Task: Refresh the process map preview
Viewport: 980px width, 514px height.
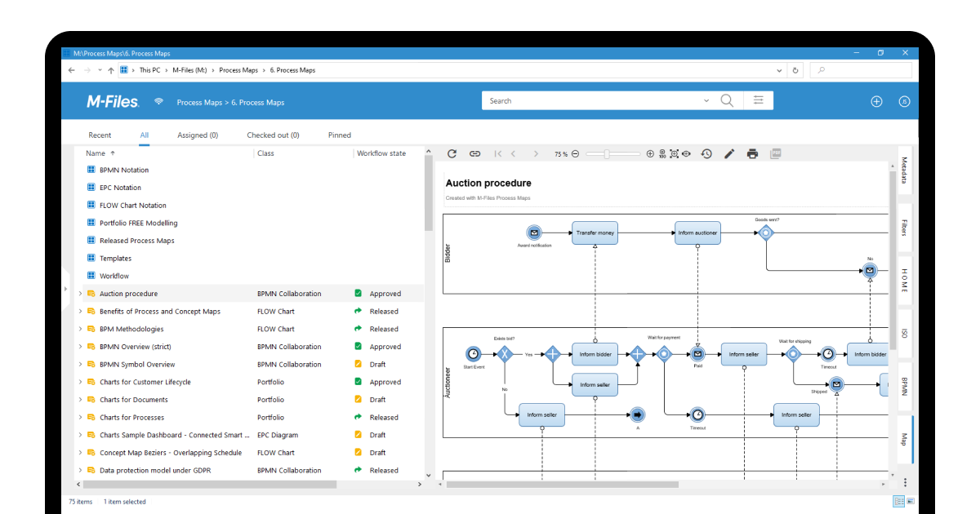Action: pos(452,153)
